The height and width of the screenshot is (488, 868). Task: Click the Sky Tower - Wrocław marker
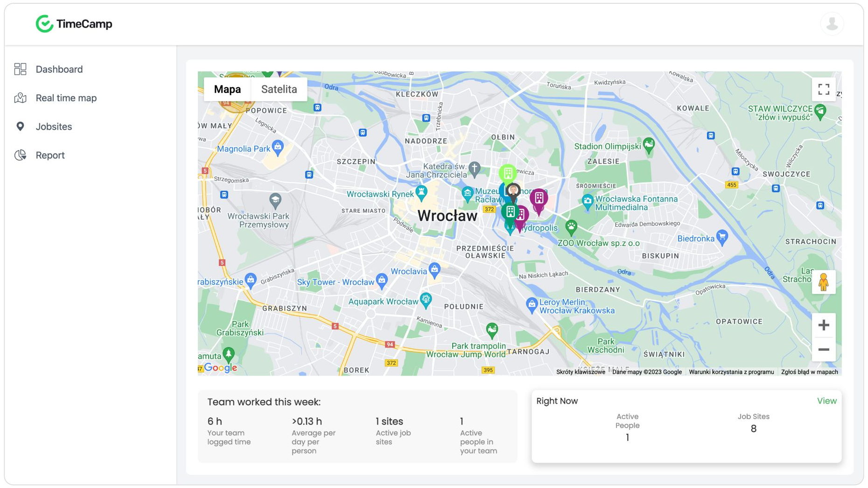pos(382,281)
